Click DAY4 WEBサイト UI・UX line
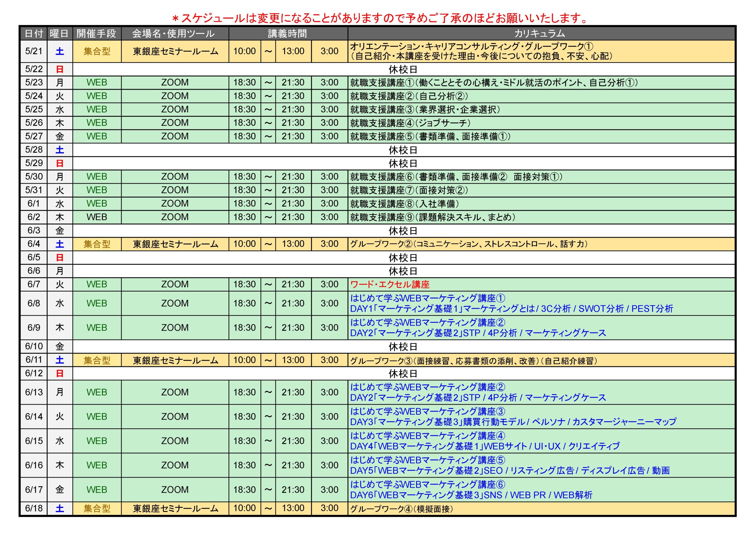 pyautogui.click(x=485, y=446)
